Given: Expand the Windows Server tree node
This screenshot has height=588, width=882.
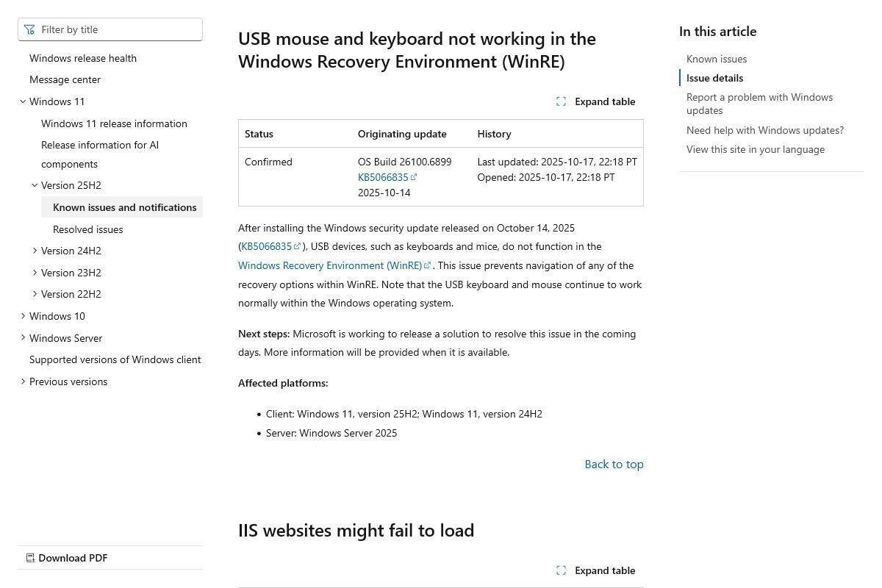Looking at the screenshot, I should coord(23,338).
